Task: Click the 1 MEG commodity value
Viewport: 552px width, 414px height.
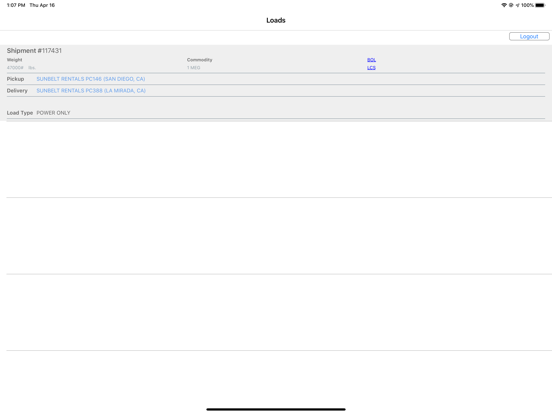Action: click(x=194, y=68)
